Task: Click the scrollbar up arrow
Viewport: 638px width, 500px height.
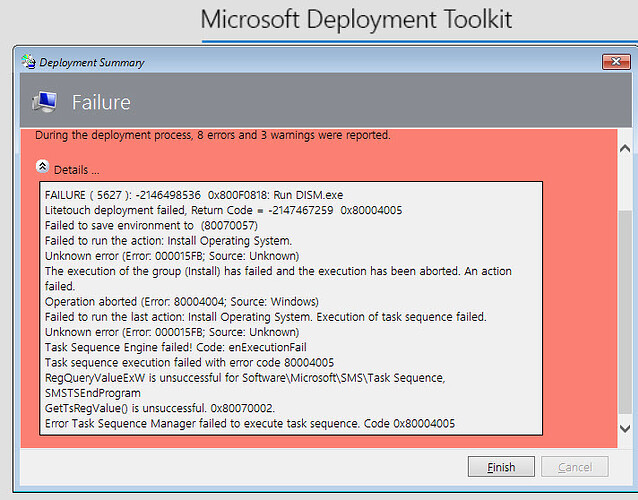Action: click(x=624, y=148)
